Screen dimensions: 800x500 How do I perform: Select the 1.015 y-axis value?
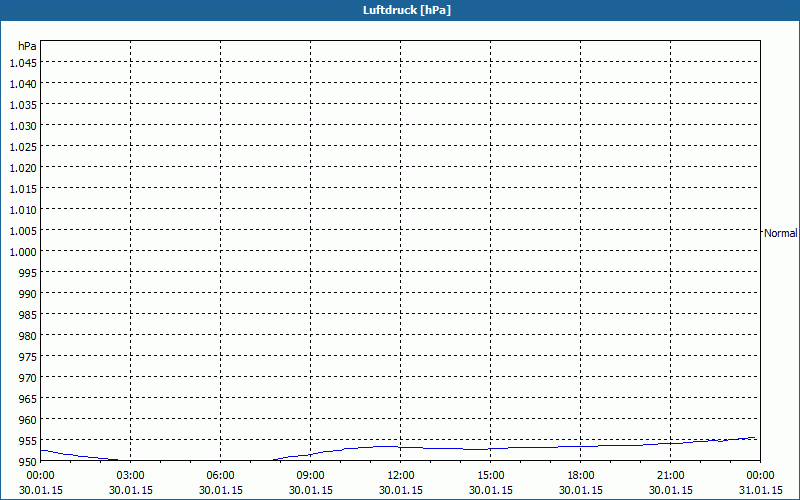point(23,189)
